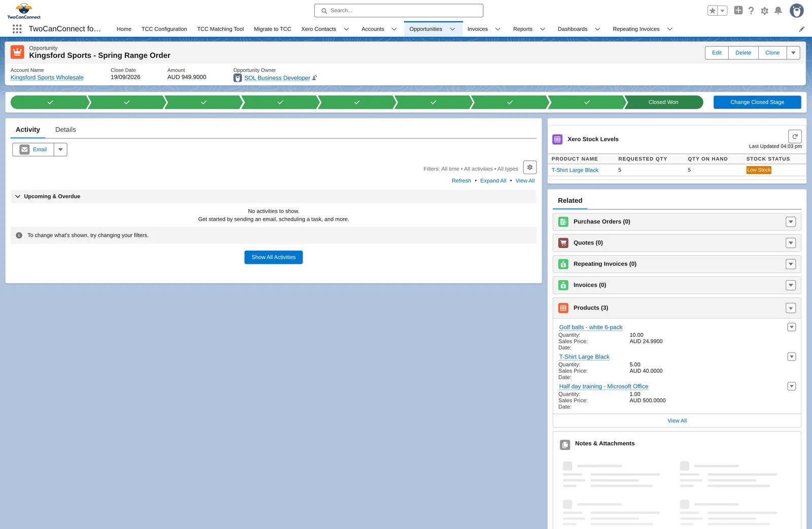Image resolution: width=812 pixels, height=529 pixels.
Task: Click the edit navigation pencil icon
Action: 802,29
